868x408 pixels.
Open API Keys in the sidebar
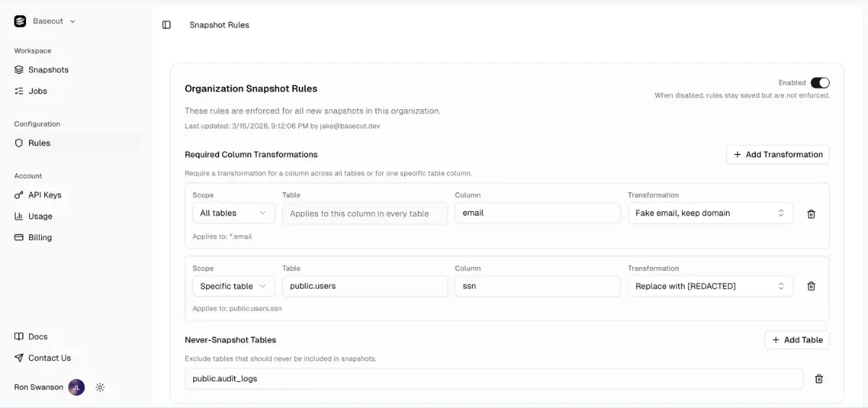click(x=38, y=195)
